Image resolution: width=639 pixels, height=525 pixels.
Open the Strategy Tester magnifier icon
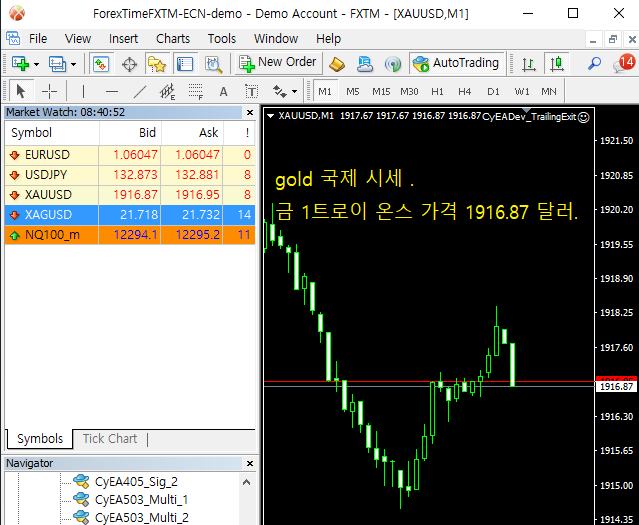tap(214, 64)
